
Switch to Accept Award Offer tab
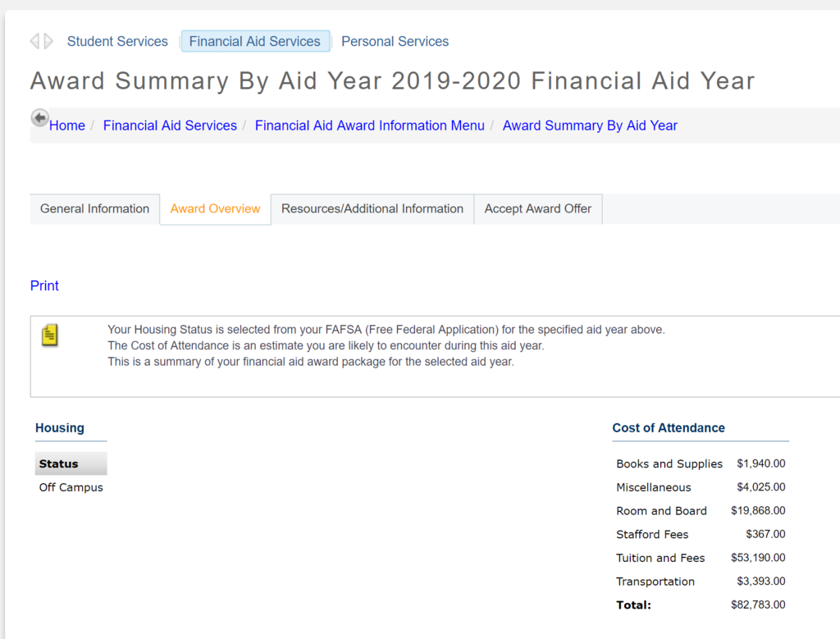pyautogui.click(x=537, y=208)
